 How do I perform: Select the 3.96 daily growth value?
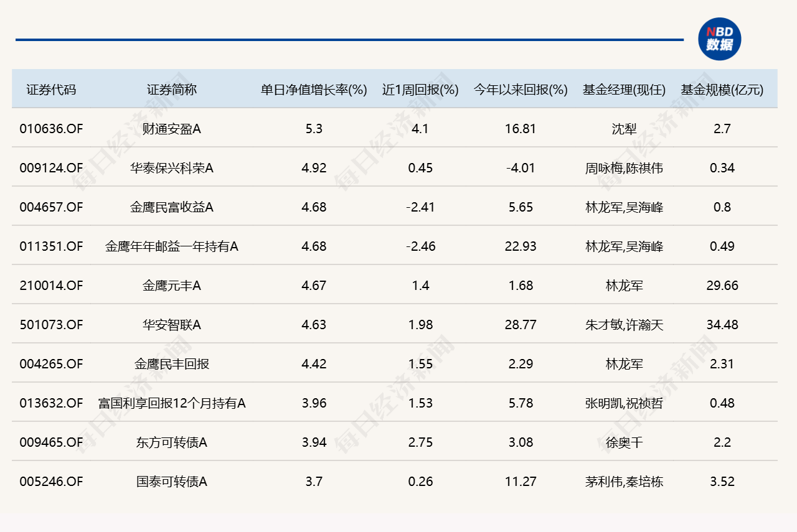(x=314, y=403)
